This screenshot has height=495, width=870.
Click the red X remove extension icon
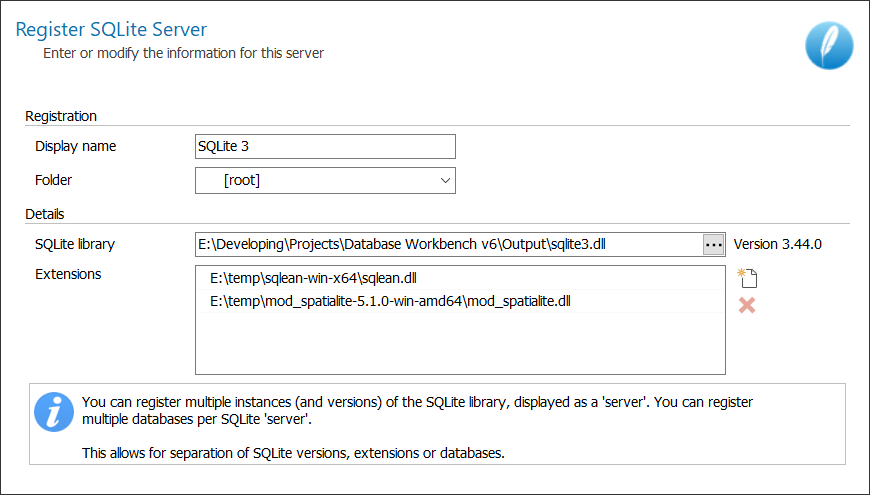coord(746,305)
